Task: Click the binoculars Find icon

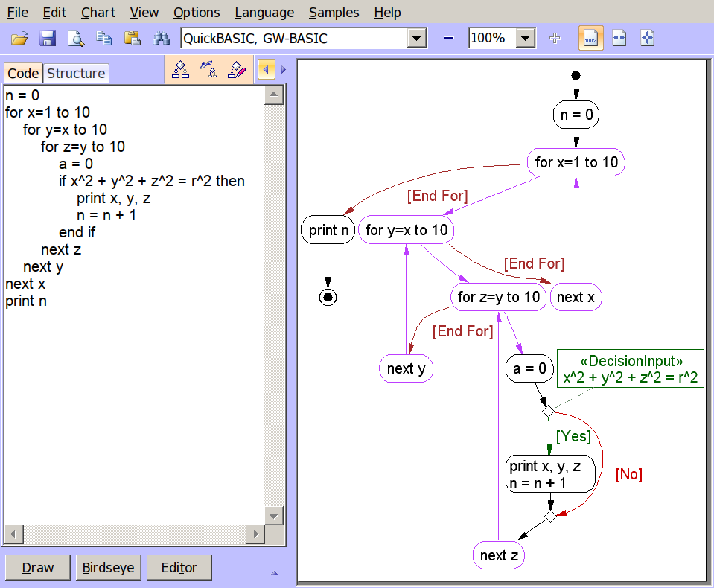Action: 161,39
